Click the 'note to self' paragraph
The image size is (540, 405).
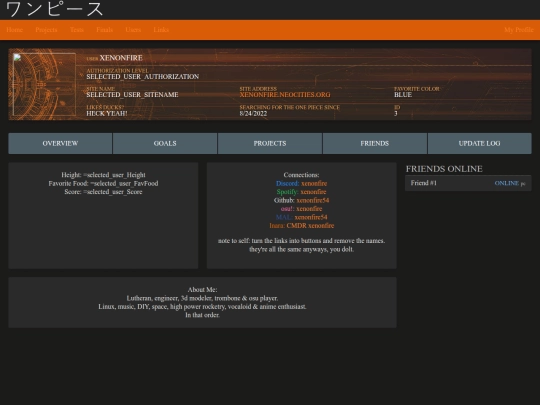(x=301, y=245)
